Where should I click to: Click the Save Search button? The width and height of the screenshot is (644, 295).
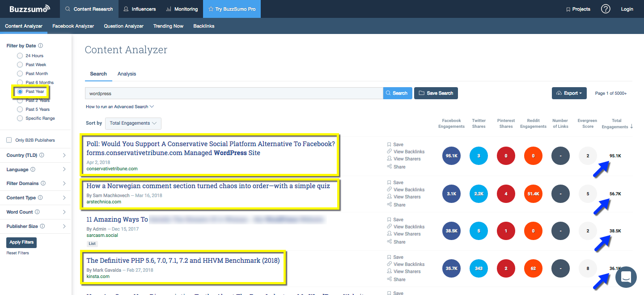point(436,93)
